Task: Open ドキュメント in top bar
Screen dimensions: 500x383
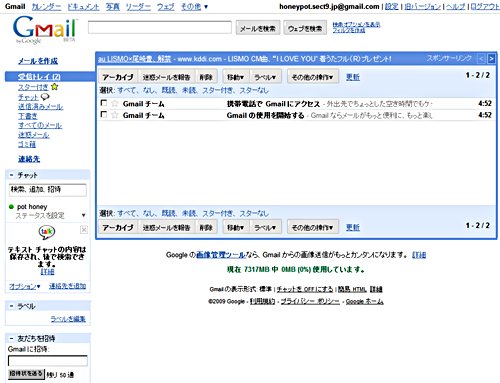Action: pos(83,6)
